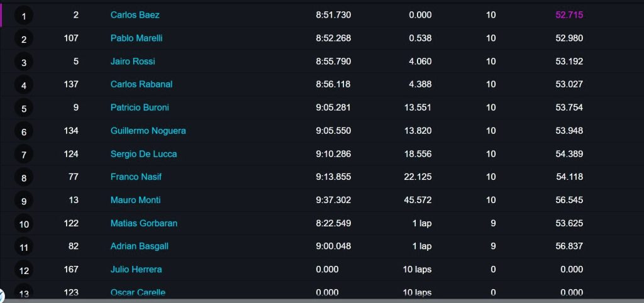Open Julio Herrera driver link
The width and height of the screenshot is (644, 303).
(x=136, y=270)
